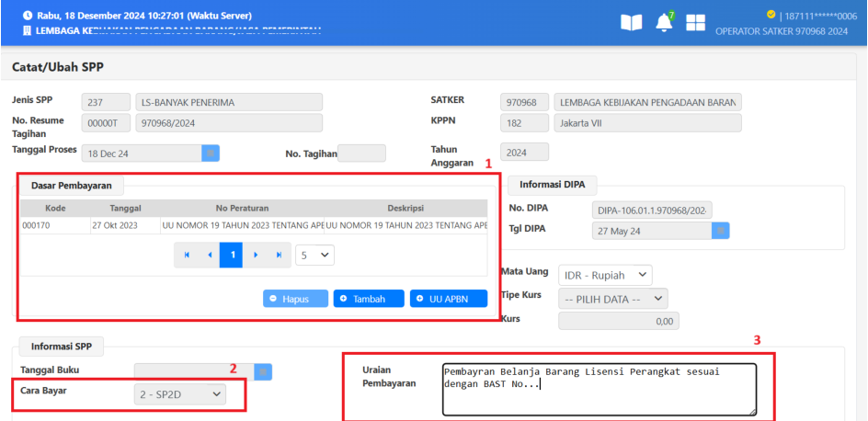Select page 1 in pagination
The width and height of the screenshot is (868, 421).
(232, 255)
